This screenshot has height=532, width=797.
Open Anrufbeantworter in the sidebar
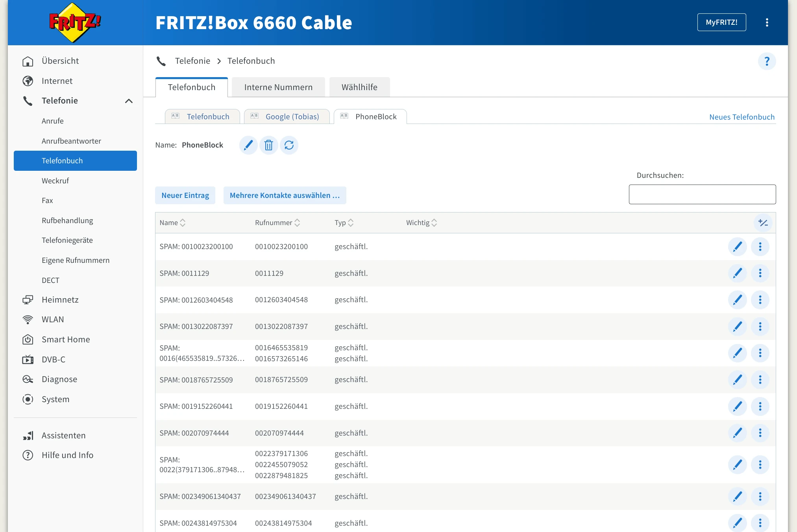[71, 141]
